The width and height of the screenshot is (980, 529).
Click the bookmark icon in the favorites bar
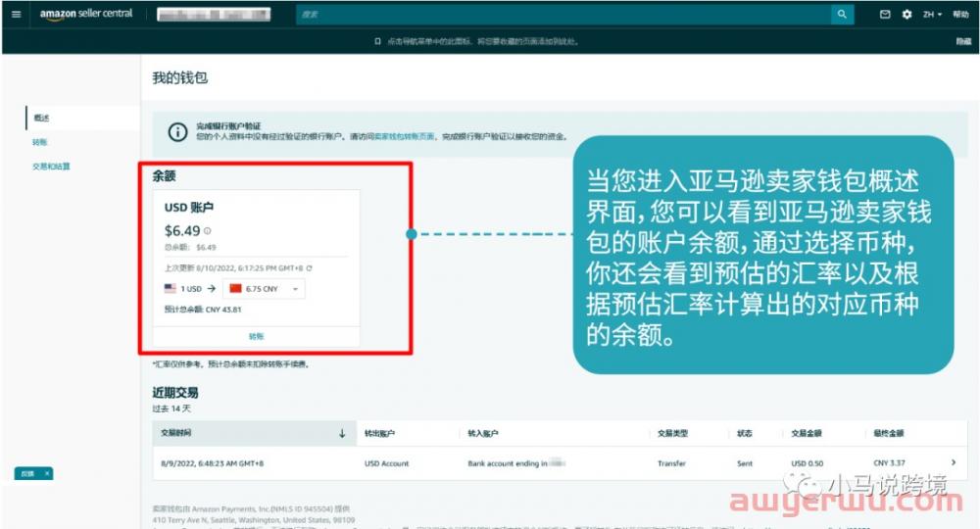coord(377,41)
